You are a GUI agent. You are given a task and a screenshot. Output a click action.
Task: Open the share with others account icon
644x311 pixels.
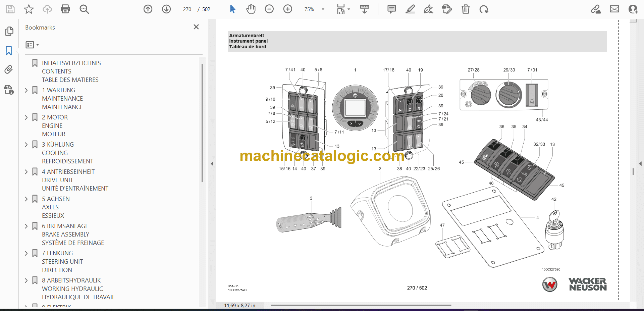coord(633,9)
